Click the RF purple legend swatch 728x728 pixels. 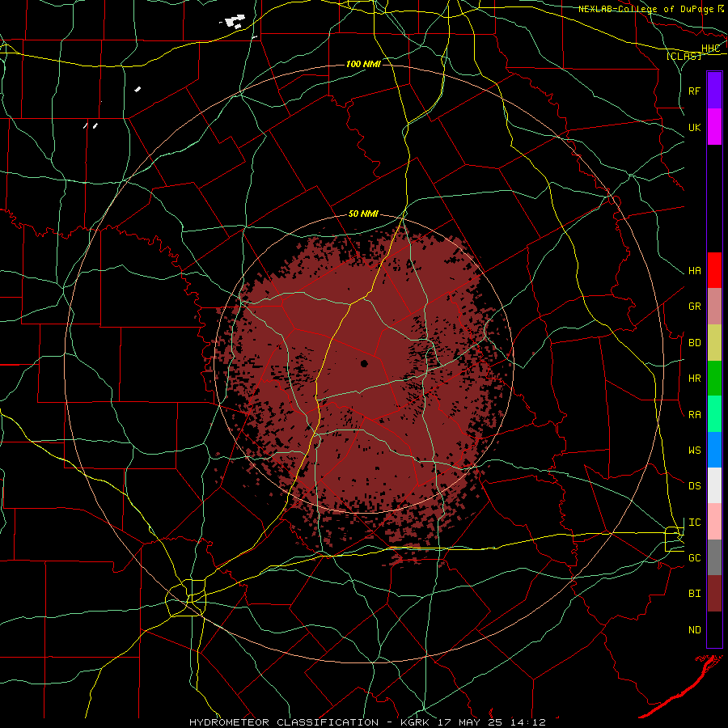714,91
